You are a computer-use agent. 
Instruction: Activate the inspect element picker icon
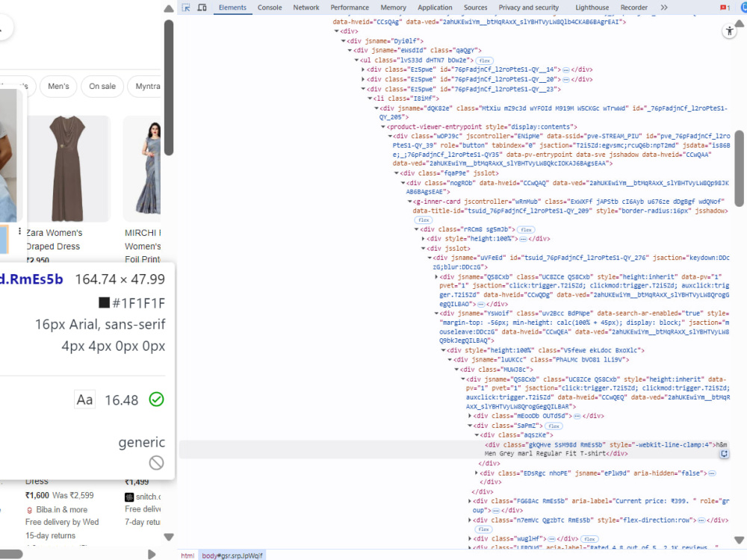click(186, 7)
